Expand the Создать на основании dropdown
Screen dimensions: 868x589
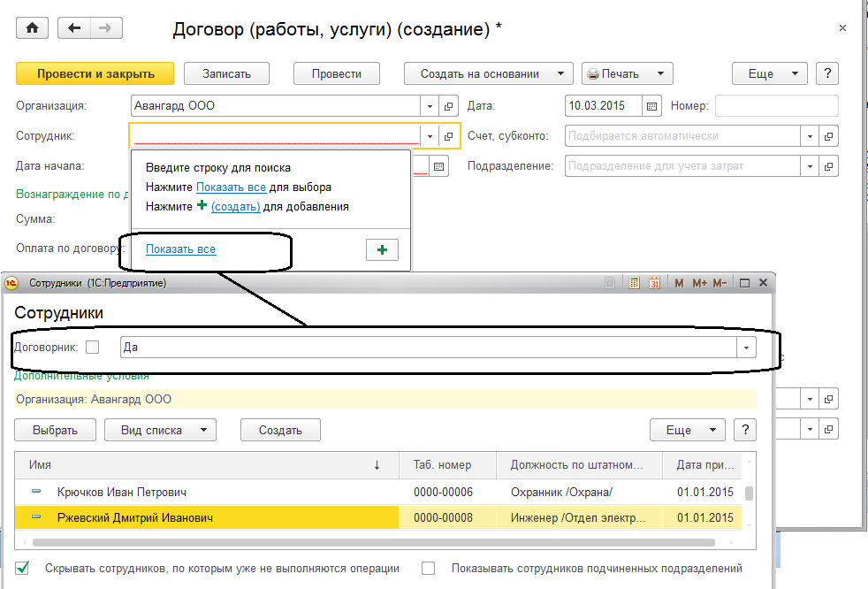489,74
